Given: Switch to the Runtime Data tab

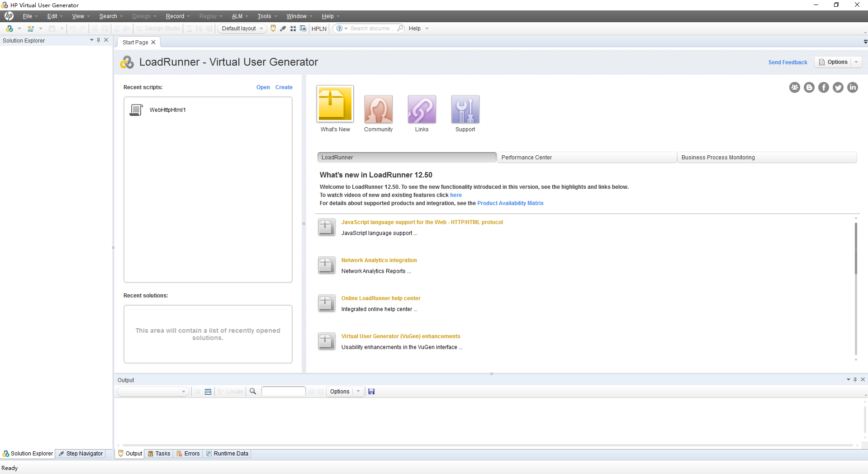Looking at the screenshot, I should click(228, 454).
